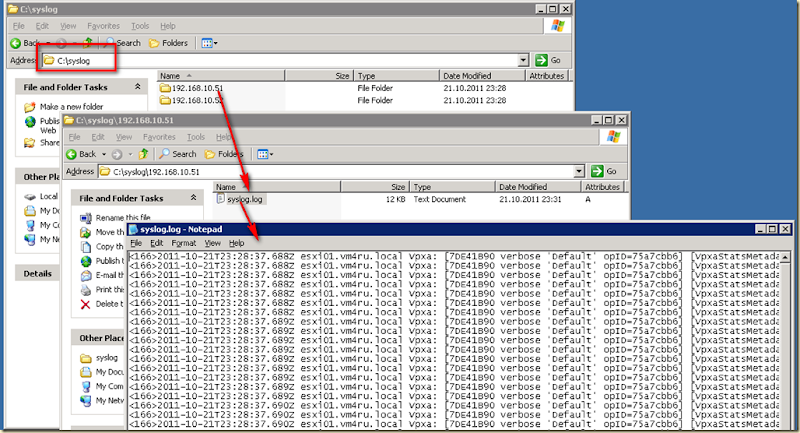Open My Documents in 192.168.10.51 Other Places
The image size is (800, 433).
pyautogui.click(x=109, y=372)
